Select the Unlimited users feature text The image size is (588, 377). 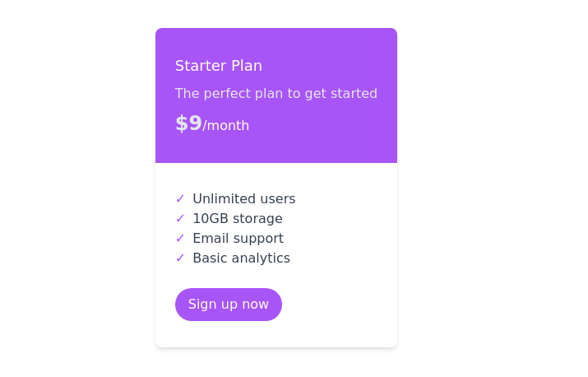click(243, 199)
